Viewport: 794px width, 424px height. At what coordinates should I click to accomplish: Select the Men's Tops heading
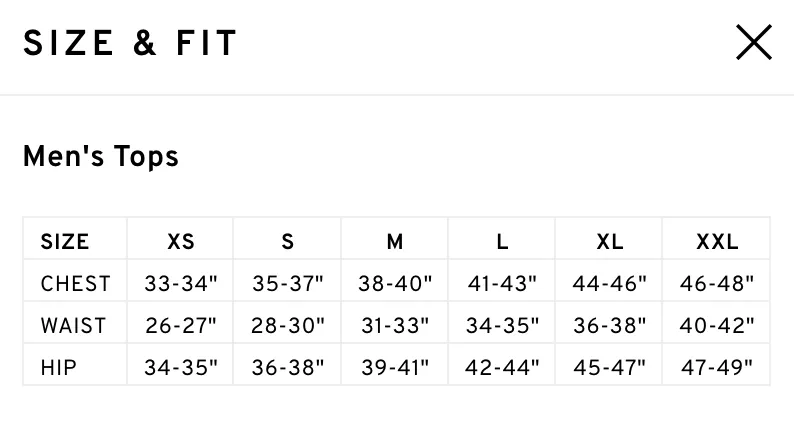point(101,156)
